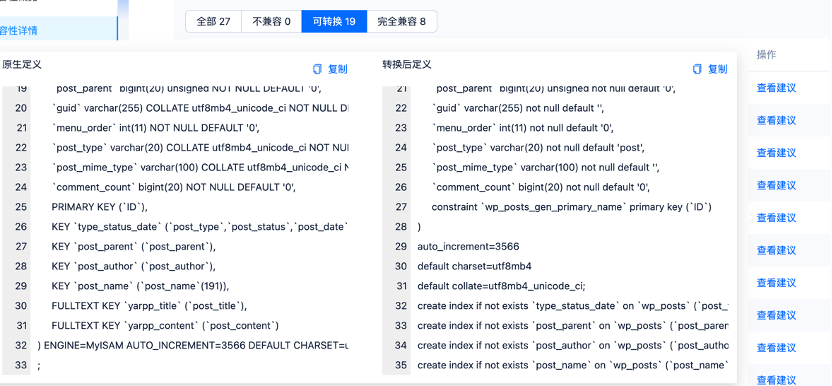832x386 pixels.
Task: Click the KEY `type_status_date` line in 原生定义
Action: pos(199,227)
